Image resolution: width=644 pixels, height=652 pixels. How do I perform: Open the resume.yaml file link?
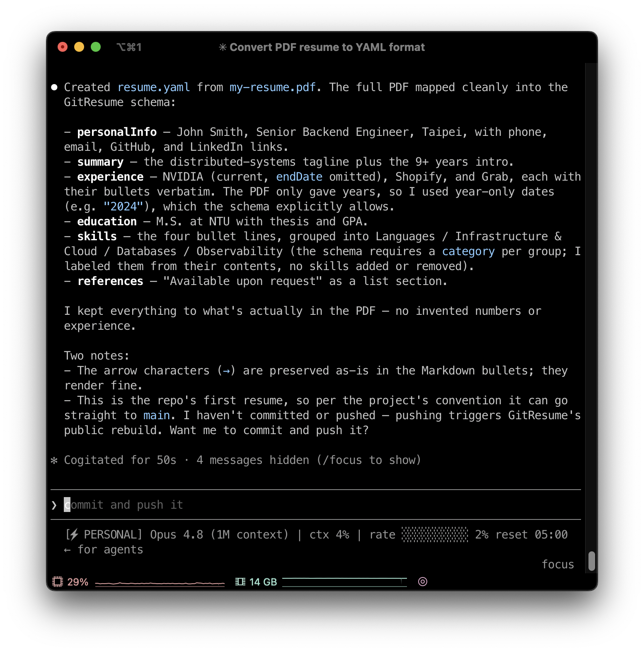154,87
